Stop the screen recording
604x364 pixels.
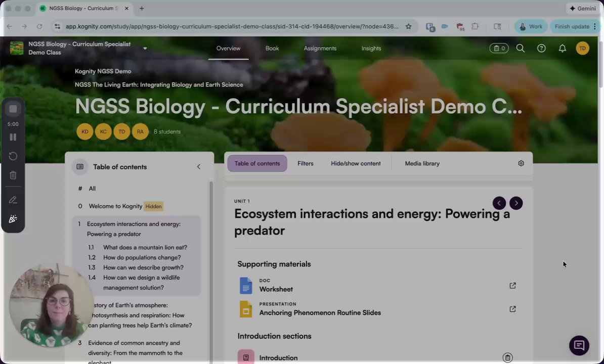pyautogui.click(x=13, y=109)
